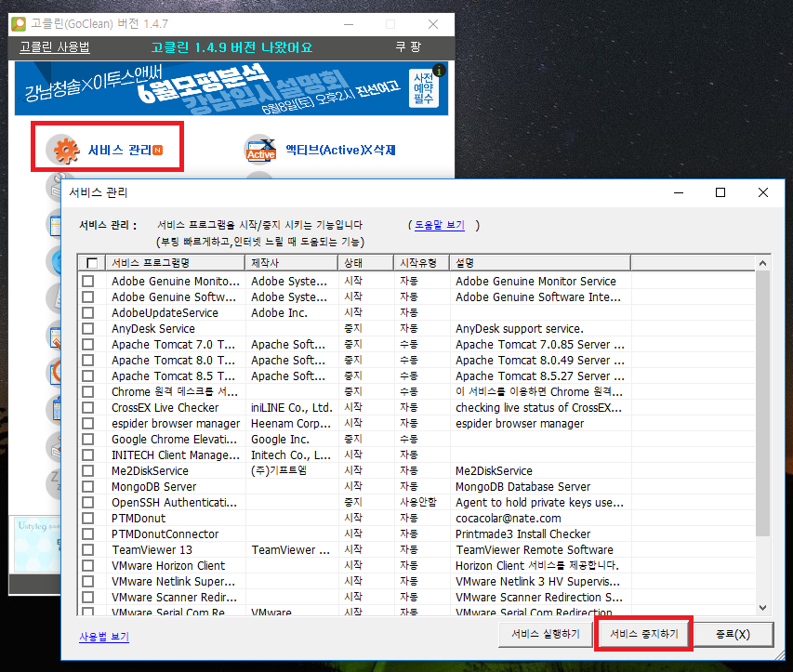Sort by 서비스 프로그램명 column header
Image resolution: width=793 pixels, height=672 pixels.
coord(175,263)
